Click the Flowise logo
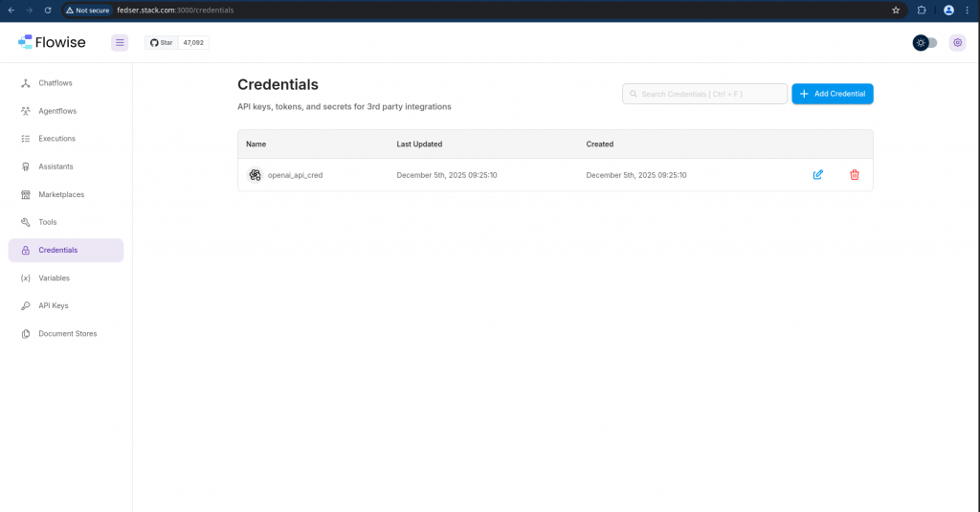This screenshot has width=980, height=512. click(x=52, y=42)
